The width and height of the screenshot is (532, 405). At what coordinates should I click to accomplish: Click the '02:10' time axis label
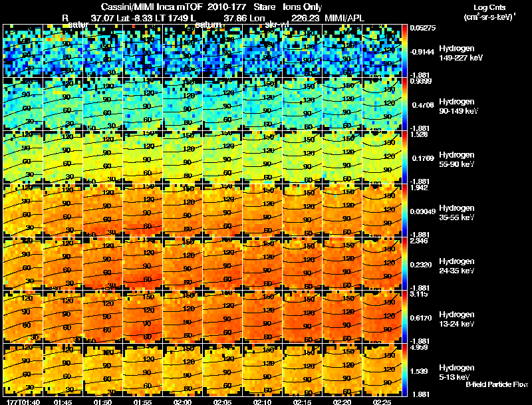click(262, 402)
